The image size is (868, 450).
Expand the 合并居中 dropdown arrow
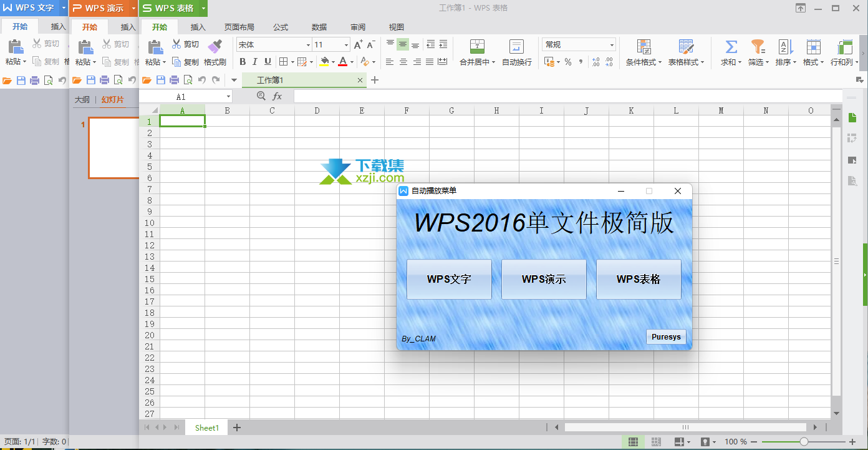point(494,62)
